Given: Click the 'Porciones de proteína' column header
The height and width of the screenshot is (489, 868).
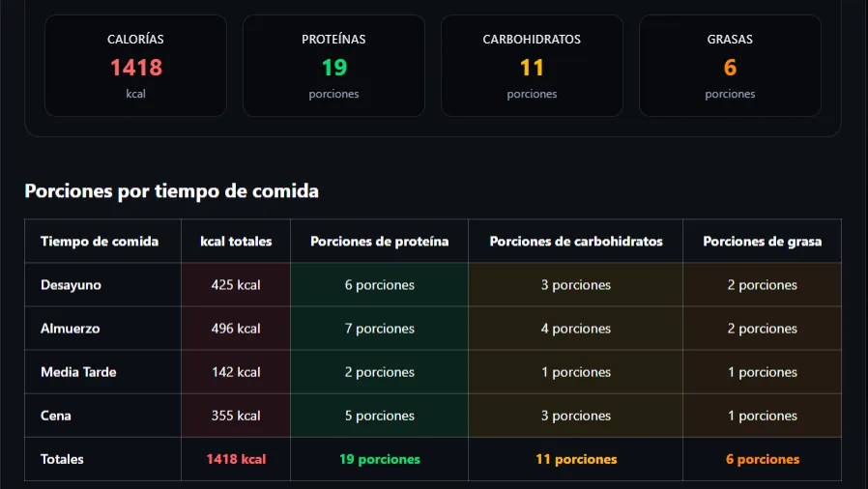Looking at the screenshot, I should [x=379, y=241].
